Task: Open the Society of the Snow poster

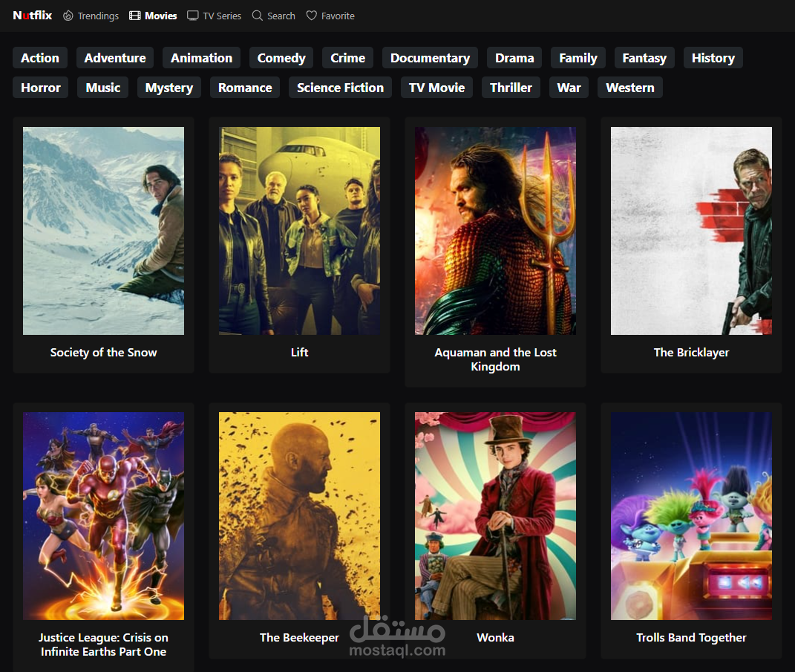Action: pyautogui.click(x=103, y=231)
